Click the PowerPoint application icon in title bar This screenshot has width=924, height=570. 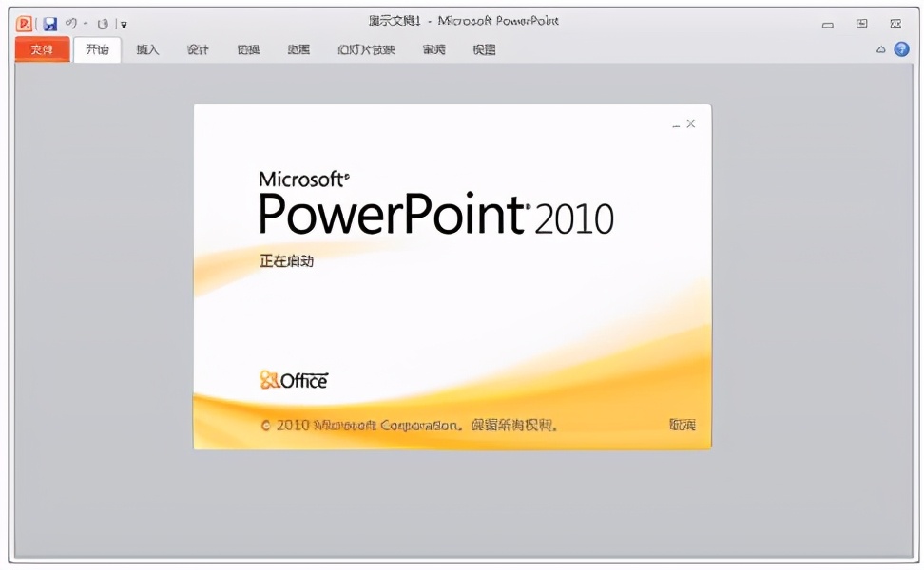coord(24,24)
